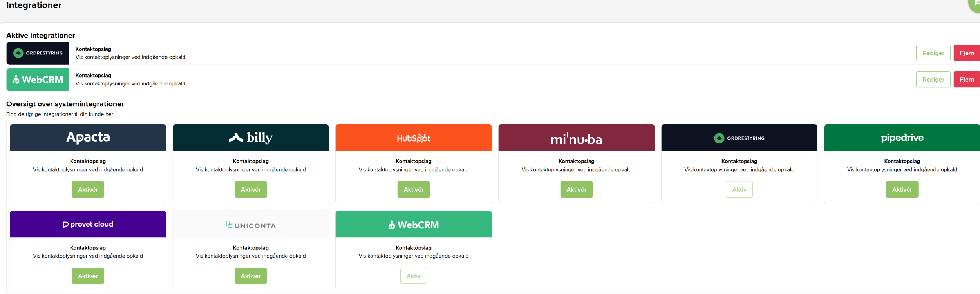Click the Aktiv button on Ordrestyring card

[x=739, y=189]
